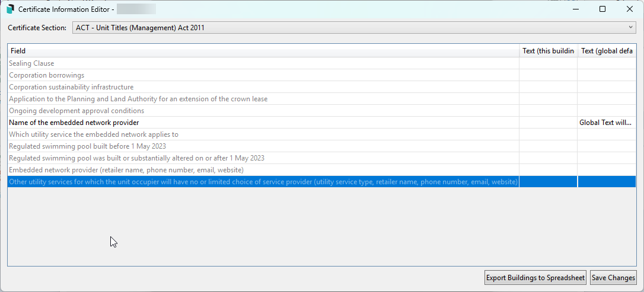
Task: Click the Save Changes button
Action: coord(613,278)
